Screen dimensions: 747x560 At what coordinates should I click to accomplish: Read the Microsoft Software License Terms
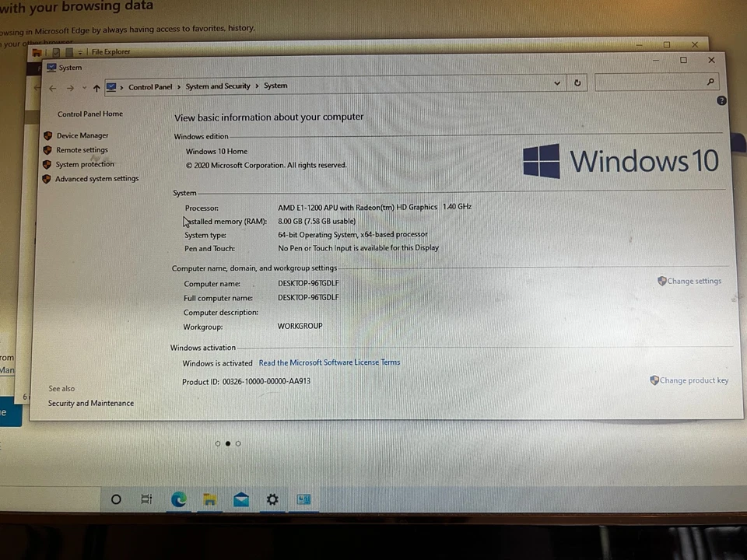coord(329,362)
